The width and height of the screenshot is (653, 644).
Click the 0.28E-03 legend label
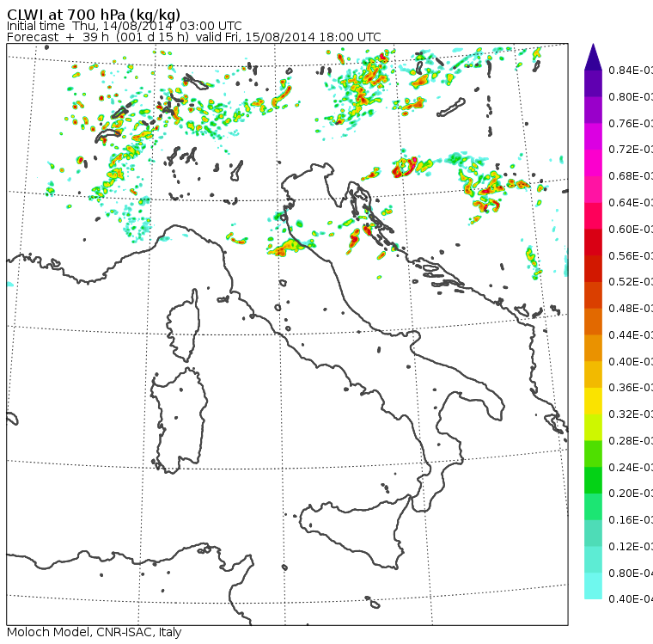click(x=631, y=440)
